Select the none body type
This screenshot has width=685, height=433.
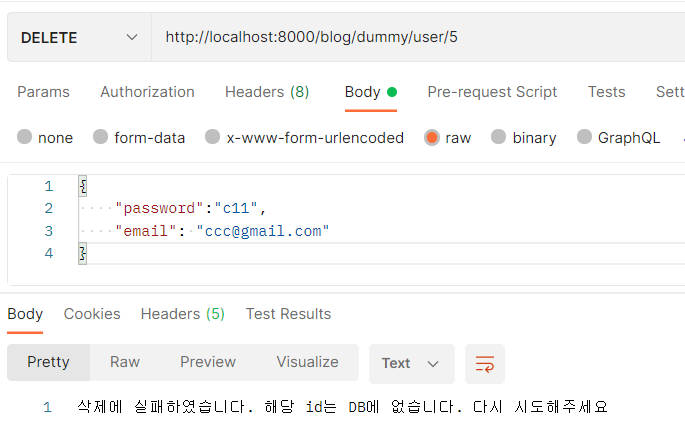coord(45,138)
